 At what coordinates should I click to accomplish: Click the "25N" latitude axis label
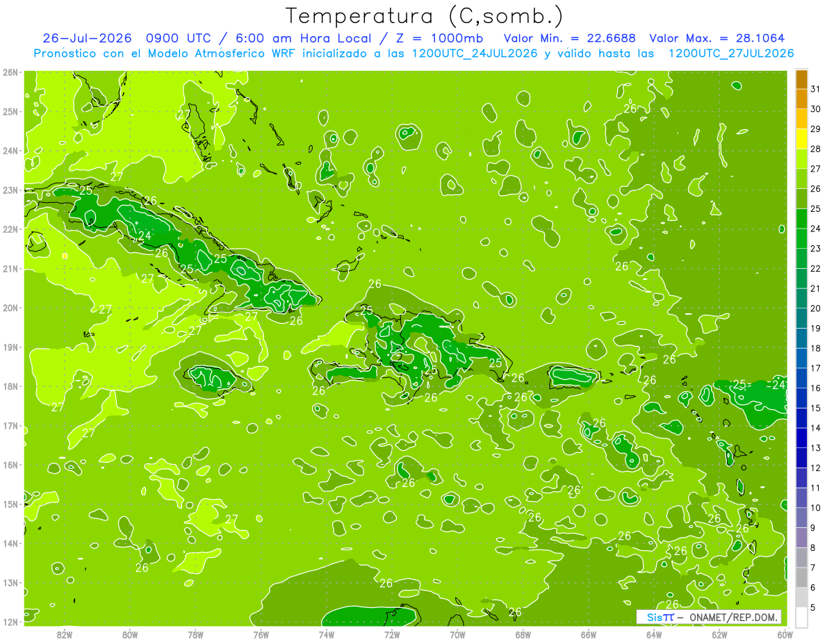[10, 112]
